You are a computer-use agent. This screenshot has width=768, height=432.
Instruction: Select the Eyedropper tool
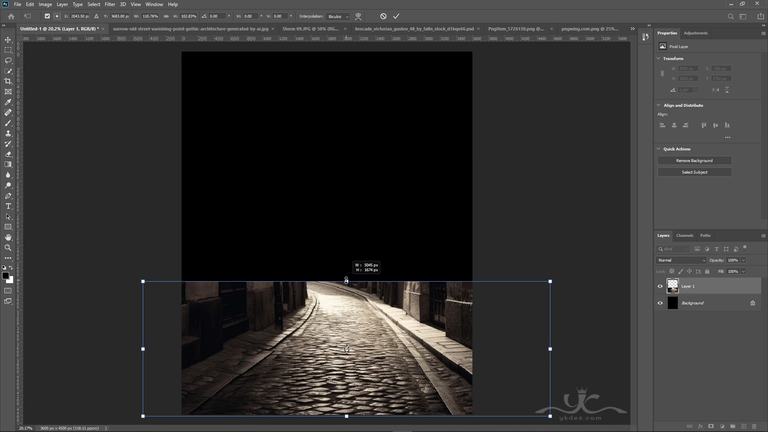pyautogui.click(x=8, y=102)
